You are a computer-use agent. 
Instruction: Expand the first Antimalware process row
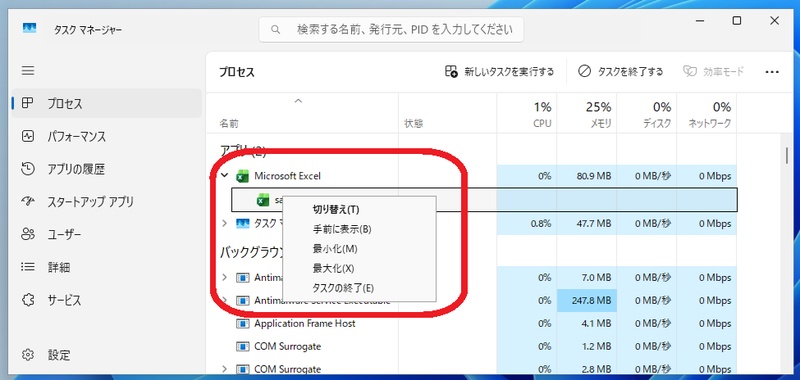(x=224, y=277)
